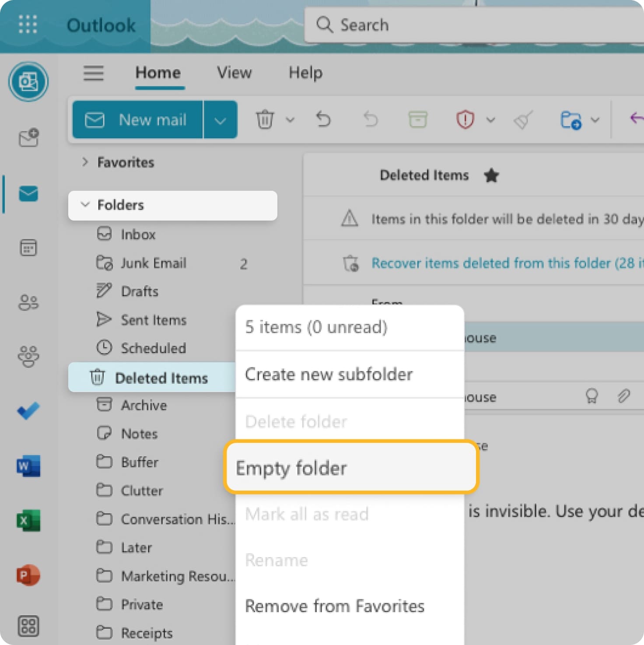Open the People icon in the sidebar
644x645 pixels.
click(x=28, y=302)
